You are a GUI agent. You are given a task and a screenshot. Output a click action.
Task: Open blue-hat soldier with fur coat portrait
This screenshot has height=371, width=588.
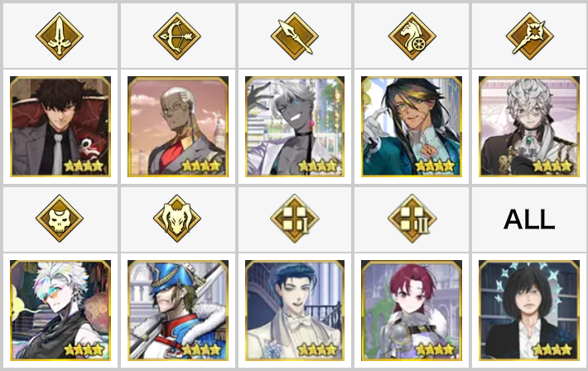[178, 311]
